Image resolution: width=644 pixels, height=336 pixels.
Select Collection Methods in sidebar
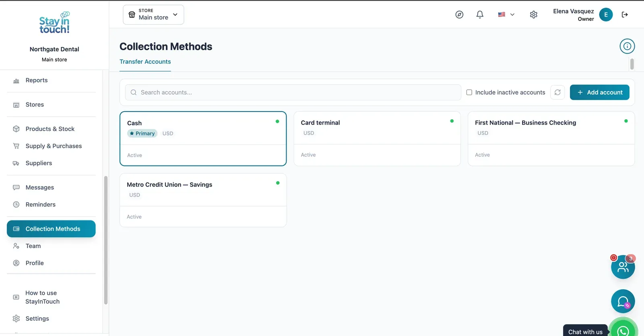pyautogui.click(x=51, y=229)
